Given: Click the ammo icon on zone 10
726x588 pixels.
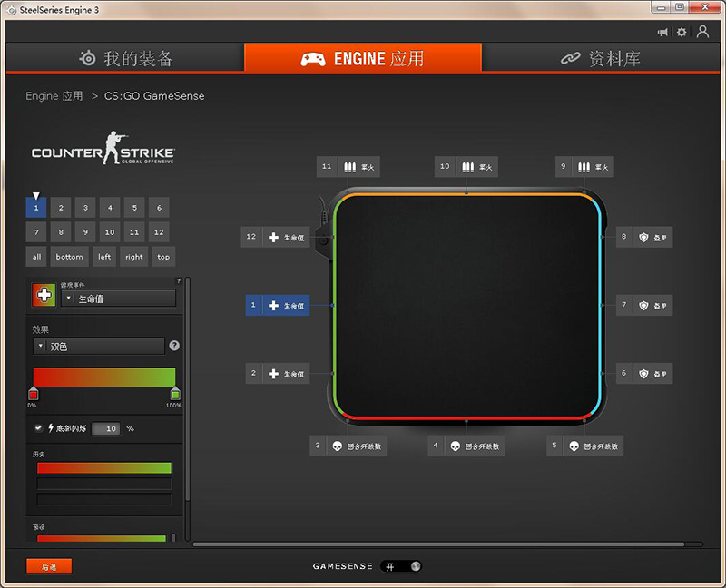Looking at the screenshot, I should point(467,167).
